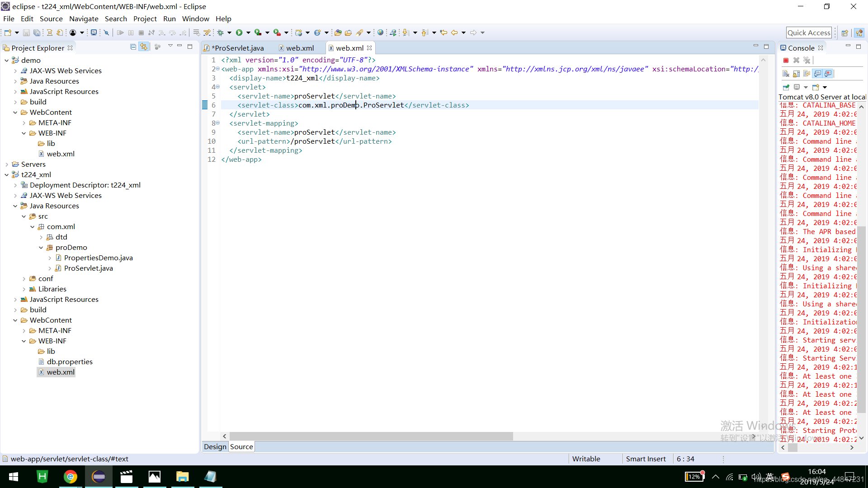Click the Skip All Breakpoints toolbar icon
868x488 pixels.
[x=106, y=33]
